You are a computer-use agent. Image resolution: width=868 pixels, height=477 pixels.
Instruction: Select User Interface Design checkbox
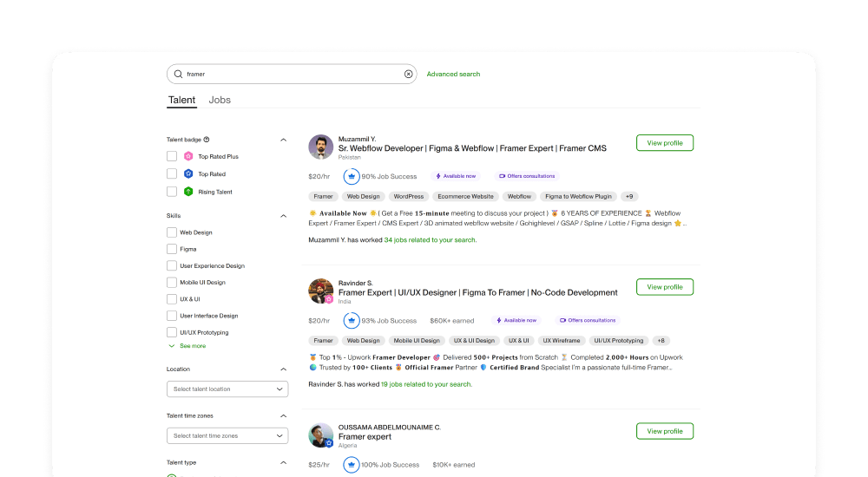click(x=172, y=316)
